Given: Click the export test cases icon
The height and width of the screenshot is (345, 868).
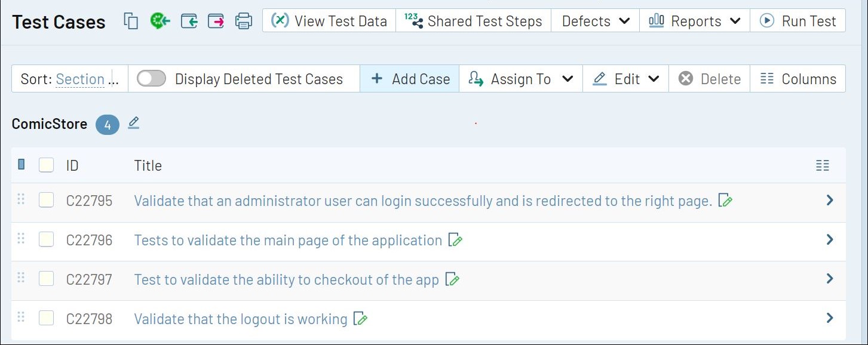Looking at the screenshot, I should pos(216,21).
